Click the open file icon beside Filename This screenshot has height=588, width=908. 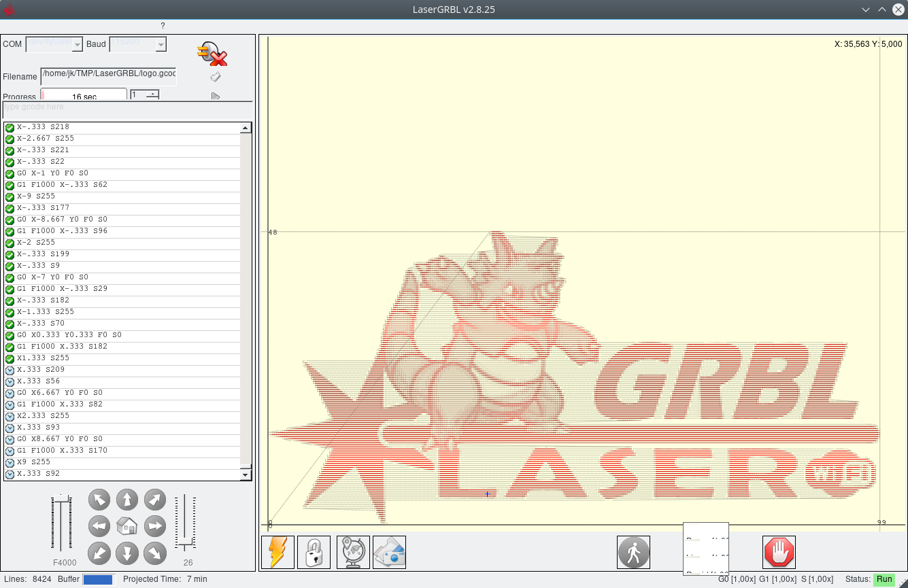[216, 77]
